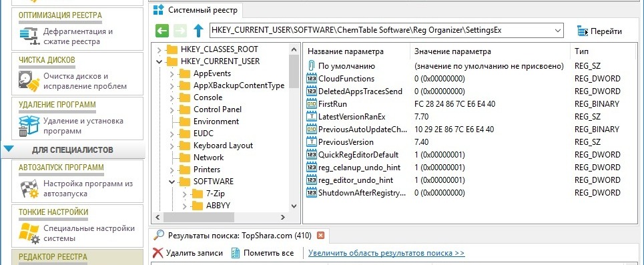The width and height of the screenshot is (644, 265).
Task: Collapse the HKEY_CURRENT_USER node
Action: [x=159, y=61]
